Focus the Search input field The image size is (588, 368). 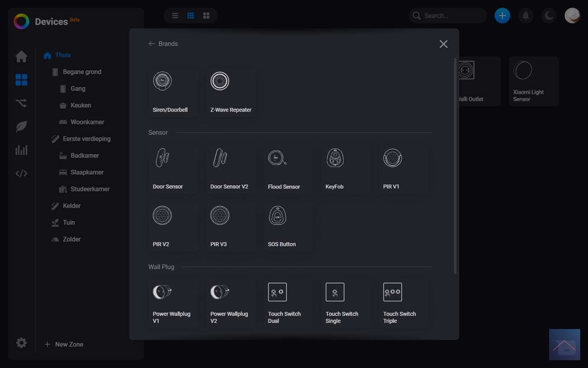point(452,16)
